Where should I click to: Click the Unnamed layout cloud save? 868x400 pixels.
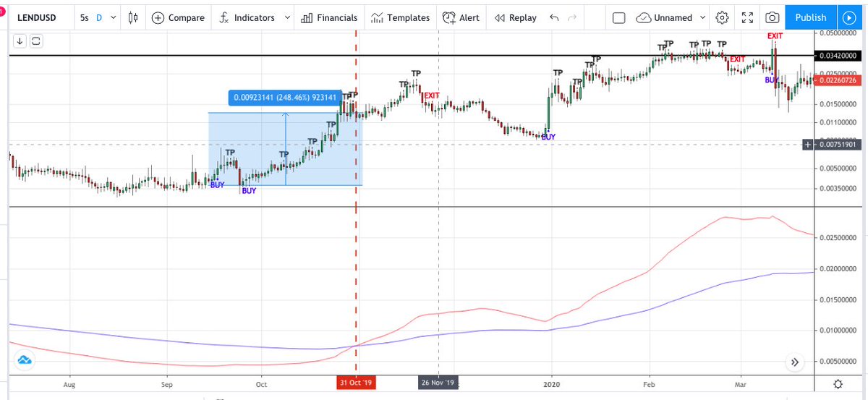click(664, 17)
